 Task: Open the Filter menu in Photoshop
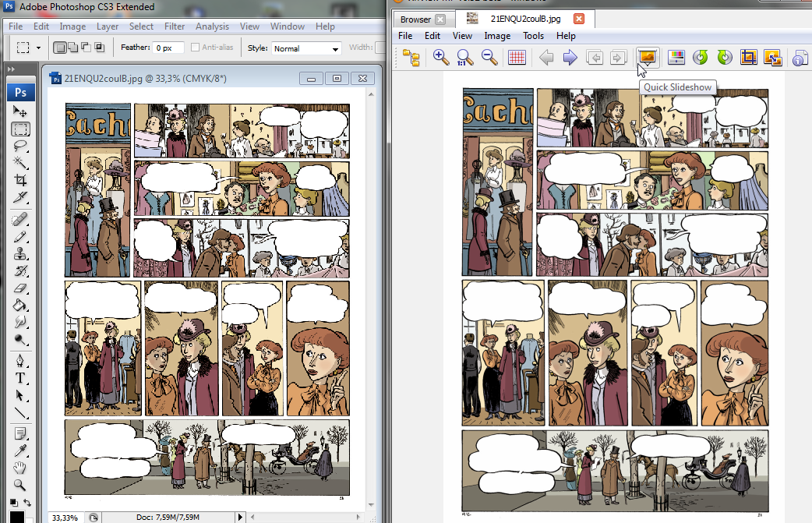[x=175, y=27]
